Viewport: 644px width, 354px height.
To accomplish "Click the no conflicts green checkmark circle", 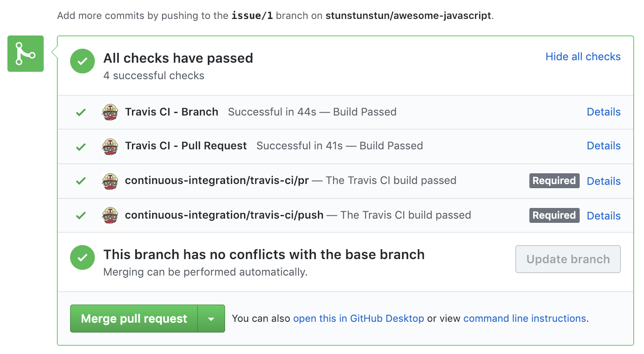I will tap(82, 257).
